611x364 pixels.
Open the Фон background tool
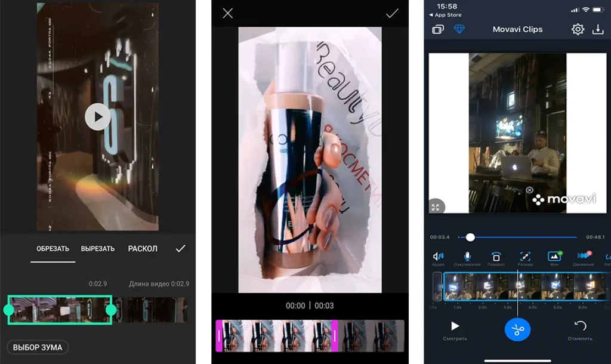[x=554, y=258]
